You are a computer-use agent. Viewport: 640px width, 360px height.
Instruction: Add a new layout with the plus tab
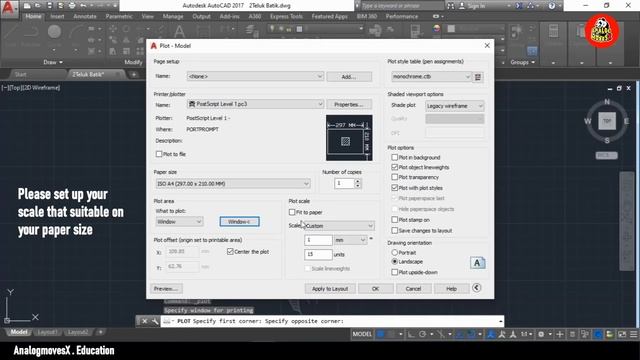click(100, 332)
